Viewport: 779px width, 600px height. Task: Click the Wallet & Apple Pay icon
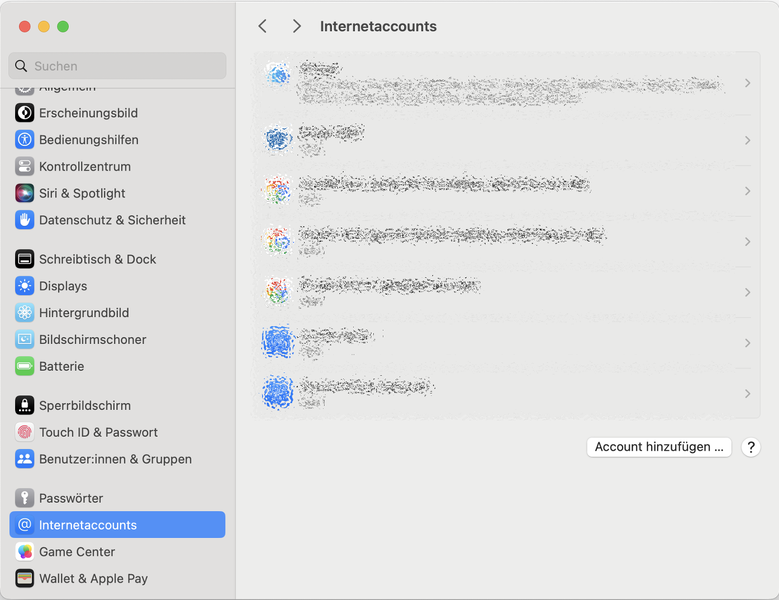[25, 578]
